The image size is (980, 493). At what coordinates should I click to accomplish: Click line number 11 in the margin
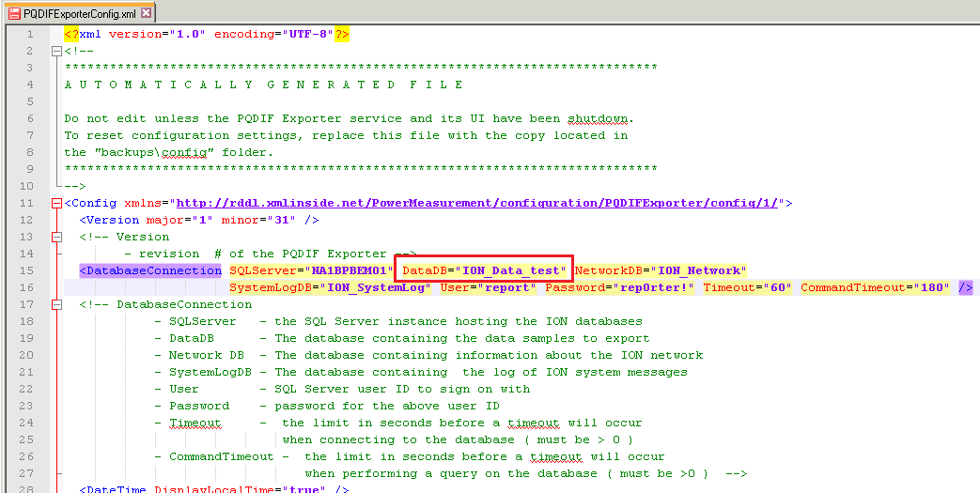26,203
